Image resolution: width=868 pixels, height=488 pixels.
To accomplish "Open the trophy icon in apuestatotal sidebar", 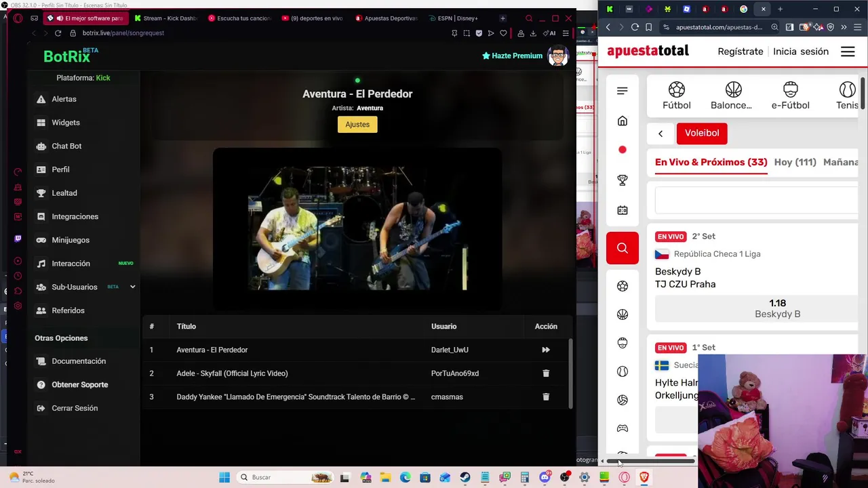I will pos(623,180).
